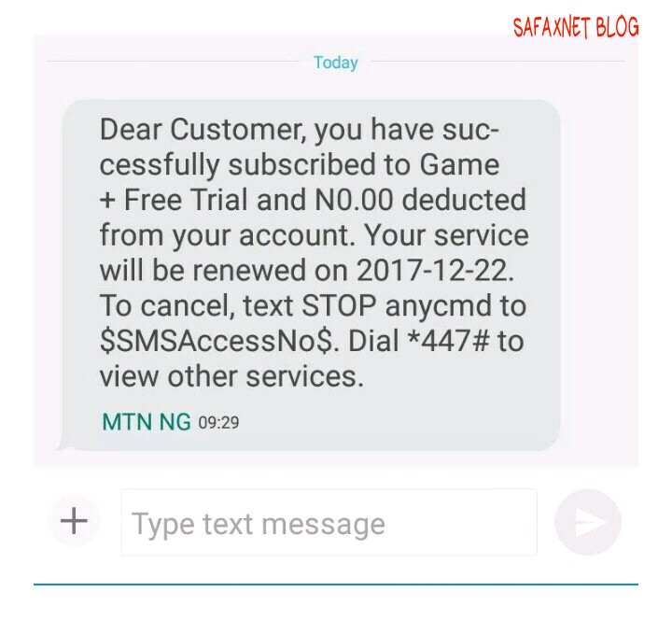Tap the words Dear Customer

click(x=201, y=130)
